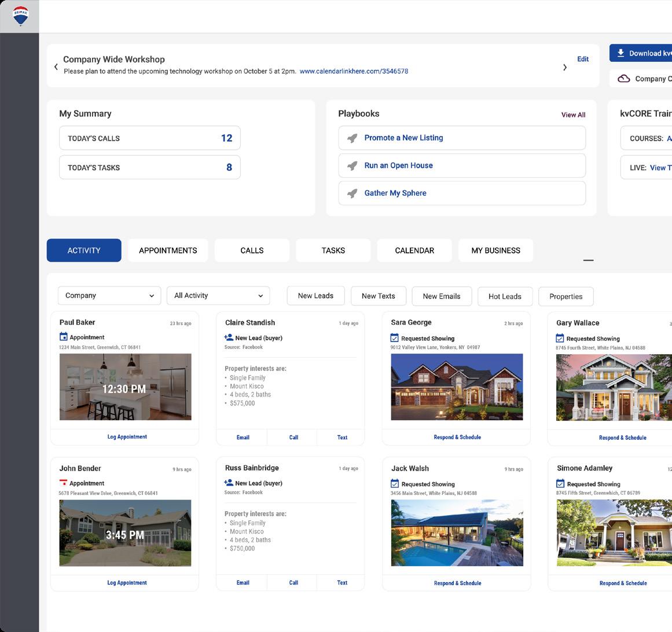Open Today's Calls summary showing 12
672x632 pixels.
click(x=150, y=138)
